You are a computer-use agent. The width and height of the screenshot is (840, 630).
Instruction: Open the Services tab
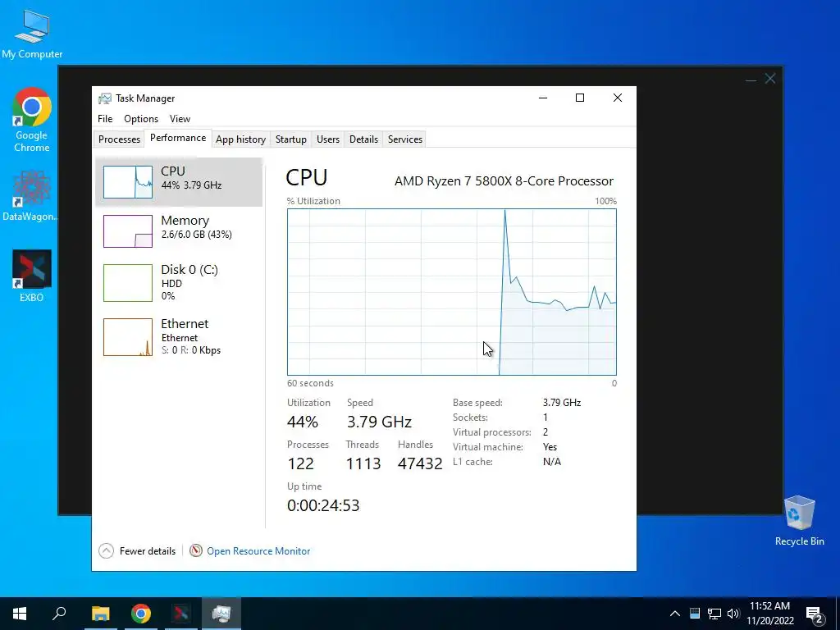pos(405,139)
